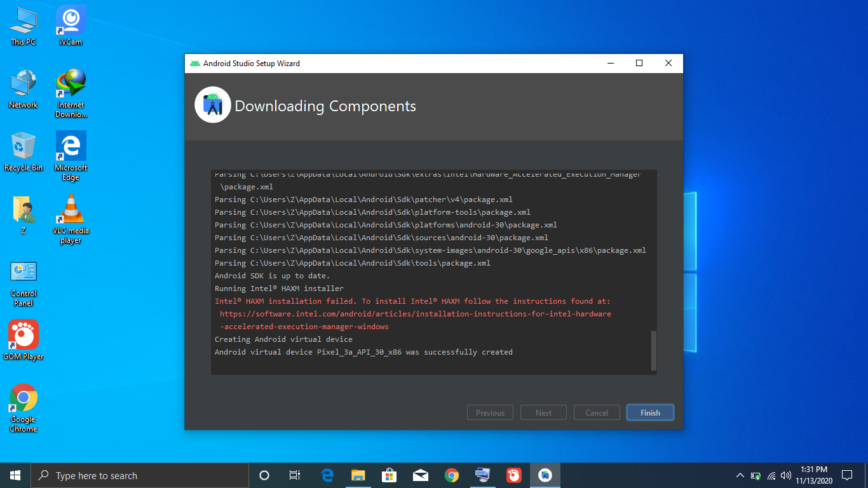Viewport: 868px width, 488px height.
Task: Open Cortana from the taskbar
Action: pyautogui.click(x=264, y=475)
